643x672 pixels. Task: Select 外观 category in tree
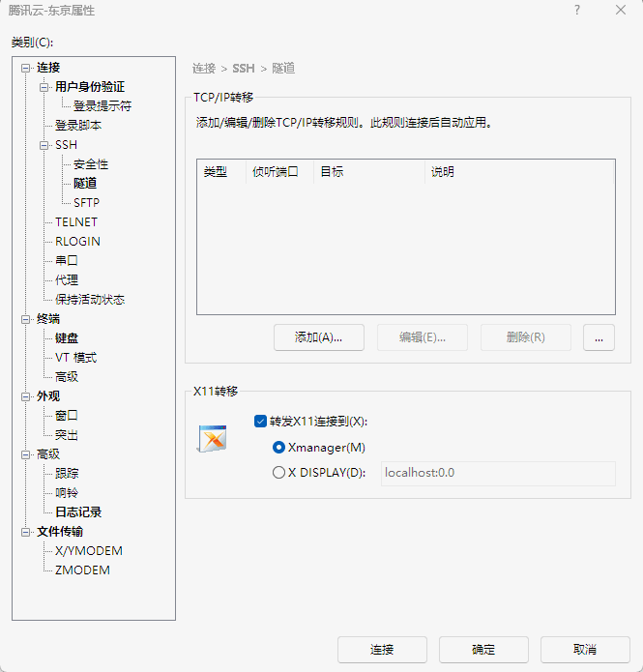click(48, 396)
